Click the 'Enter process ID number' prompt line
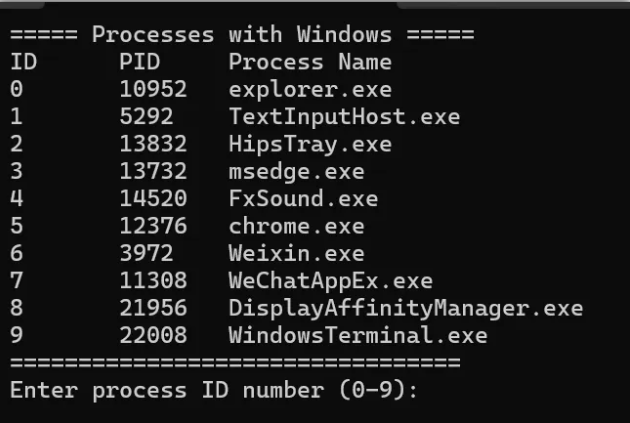 (212, 390)
